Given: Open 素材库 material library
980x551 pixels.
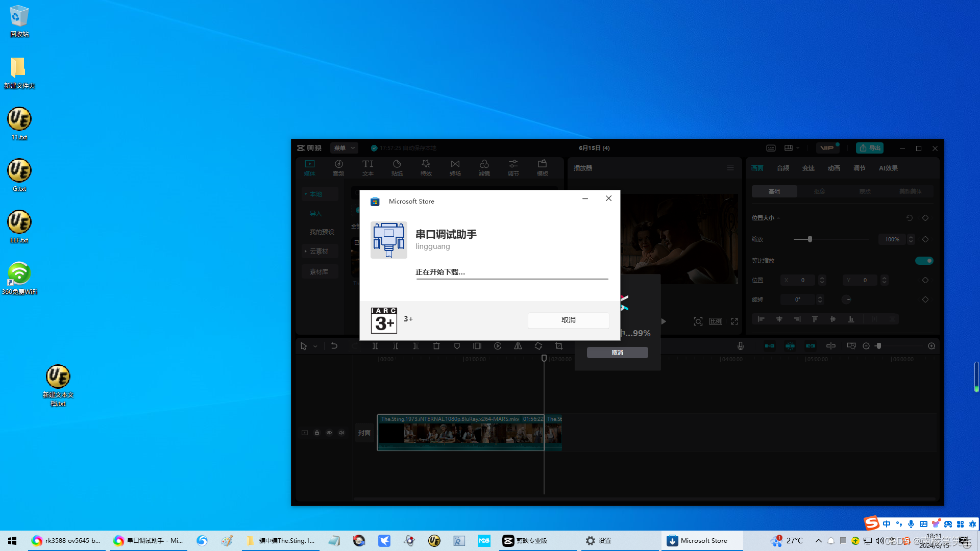Looking at the screenshot, I should pos(320,271).
